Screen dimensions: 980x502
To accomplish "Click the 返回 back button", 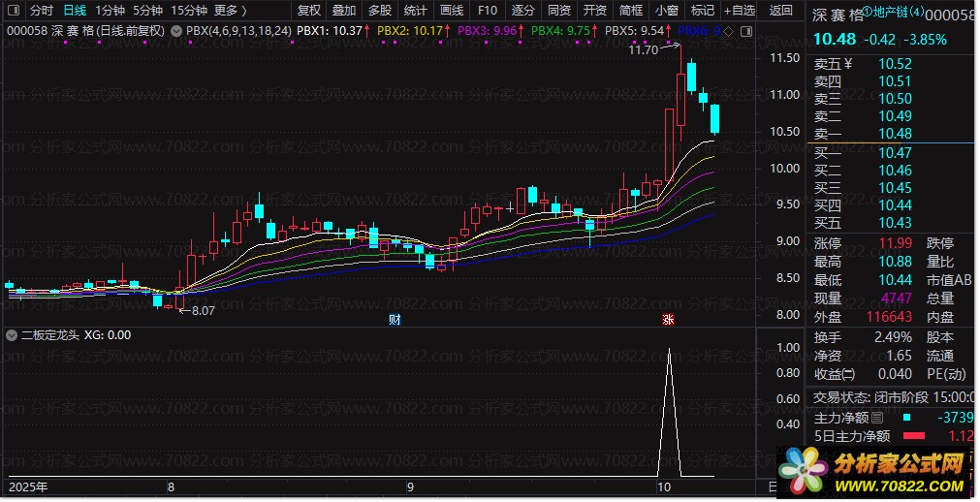I will click(x=780, y=11).
